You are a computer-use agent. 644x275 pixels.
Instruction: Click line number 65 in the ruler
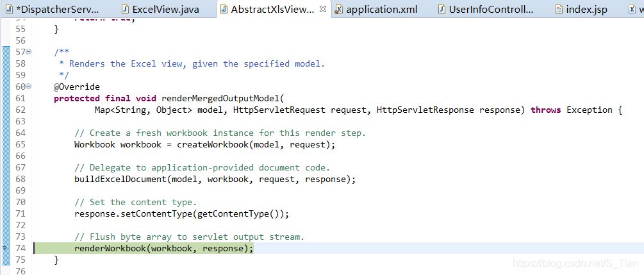pos(20,144)
